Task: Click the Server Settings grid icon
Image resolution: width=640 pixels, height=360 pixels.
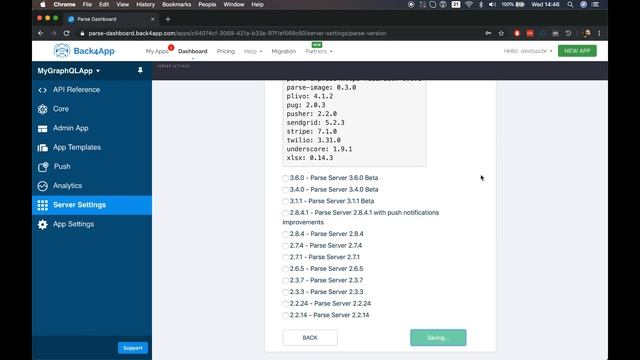Action: pos(42,205)
